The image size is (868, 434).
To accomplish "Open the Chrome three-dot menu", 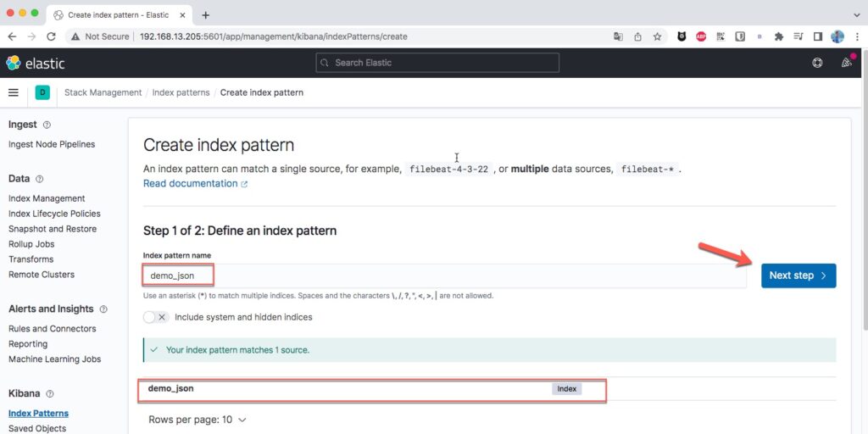I will click(x=856, y=36).
